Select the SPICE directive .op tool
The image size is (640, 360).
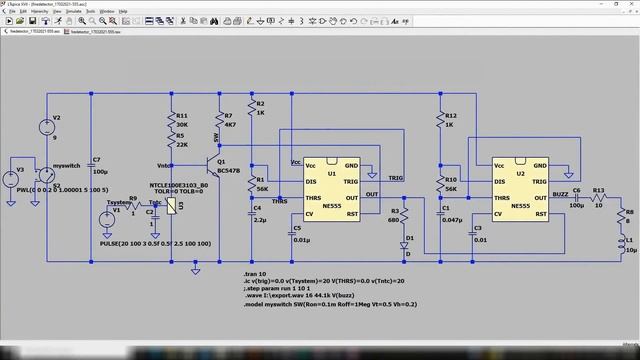406,21
